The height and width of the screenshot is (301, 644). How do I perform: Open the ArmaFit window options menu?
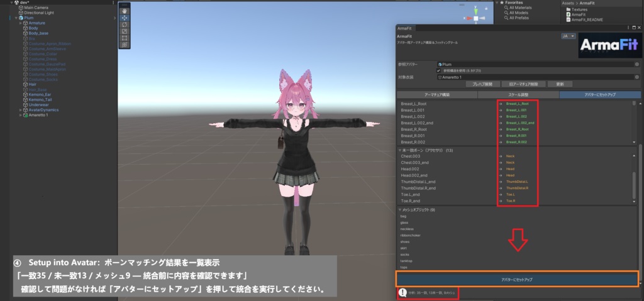coord(629,28)
